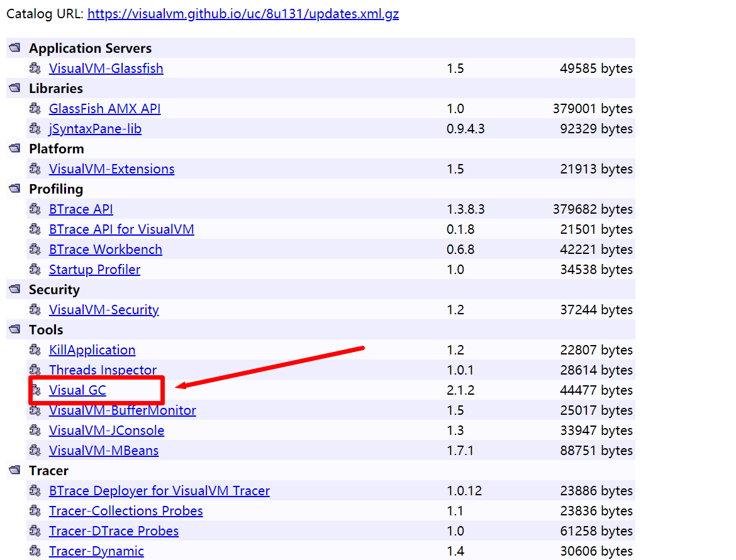Image resolution: width=736 pixels, height=560 pixels.
Task: Click the plugin icon beside BTrace API for VisualVM
Action: (x=35, y=229)
